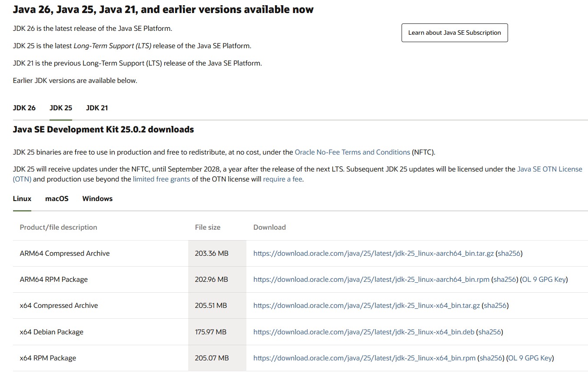
Task: Click the Linux platform tab
Action: pos(22,198)
